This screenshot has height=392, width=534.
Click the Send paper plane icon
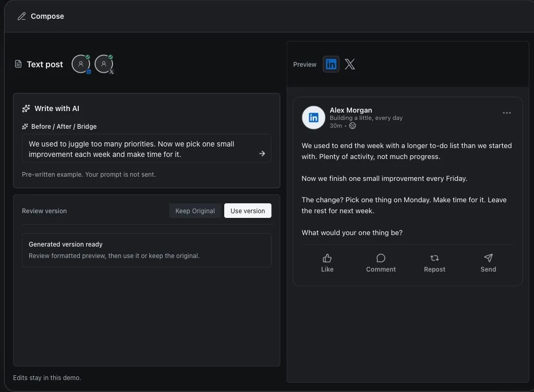coord(488,258)
